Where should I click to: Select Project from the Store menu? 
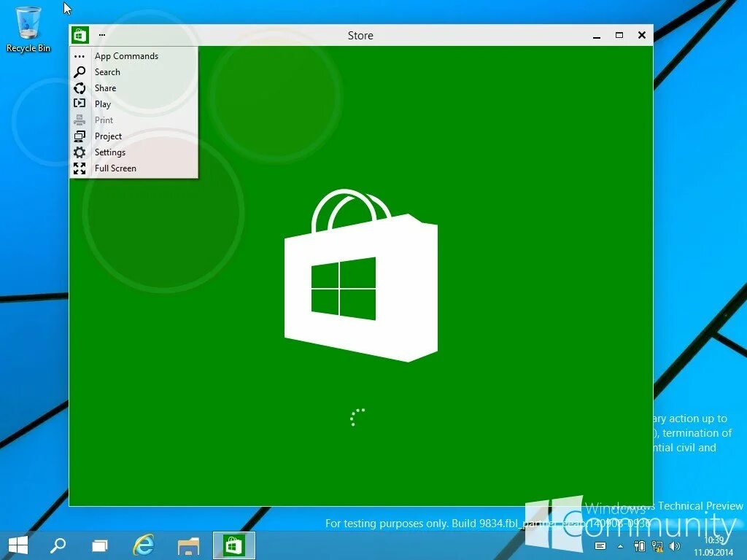tap(134, 136)
